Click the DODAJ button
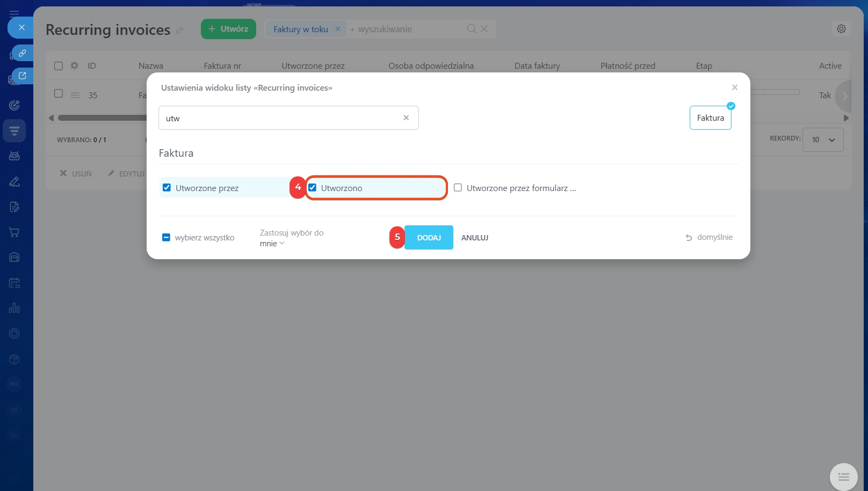Viewport: 868px width, 491px height. coord(429,237)
